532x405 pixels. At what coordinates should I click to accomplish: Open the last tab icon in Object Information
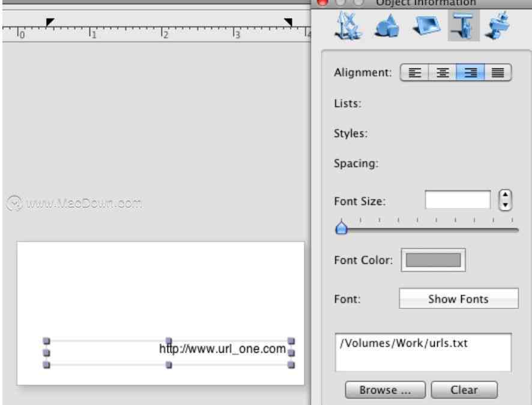click(x=498, y=25)
